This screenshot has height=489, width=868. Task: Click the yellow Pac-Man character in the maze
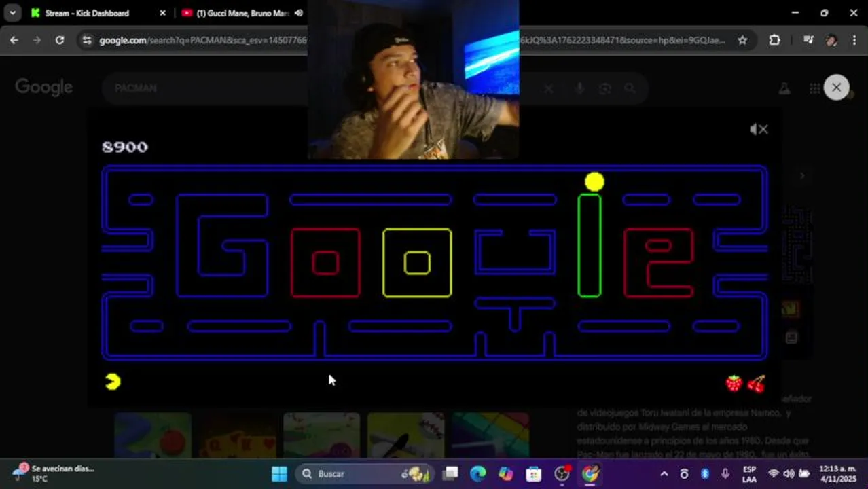[594, 181]
